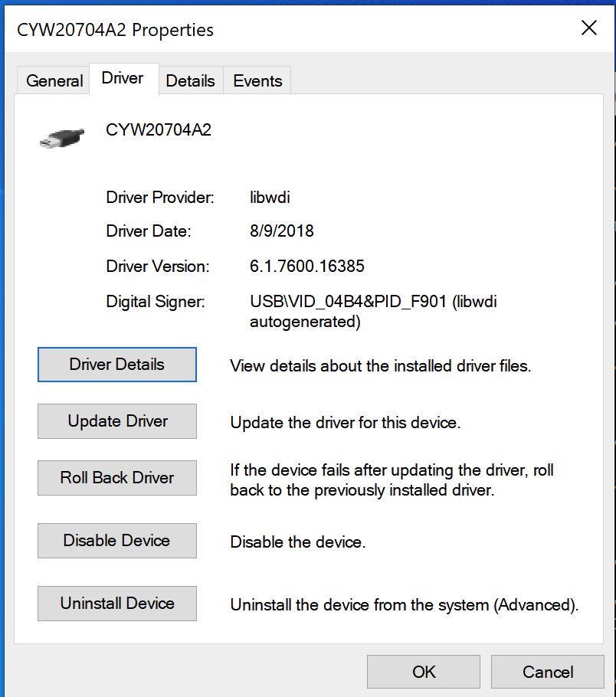Image resolution: width=616 pixels, height=697 pixels.
Task: Switch to the General tab
Action: (x=54, y=81)
